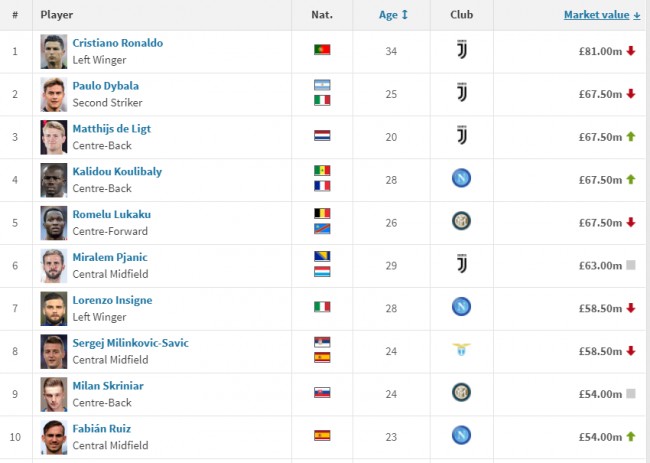The image size is (650, 463).
Task: Click Miralem Pjanic's portrait thumbnail
Action: pos(54,265)
